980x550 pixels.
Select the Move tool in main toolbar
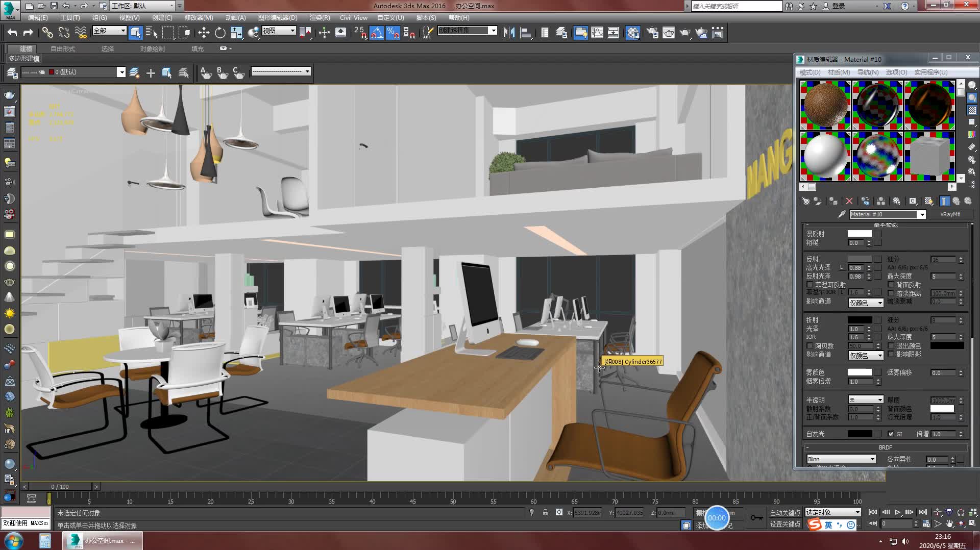click(x=204, y=33)
